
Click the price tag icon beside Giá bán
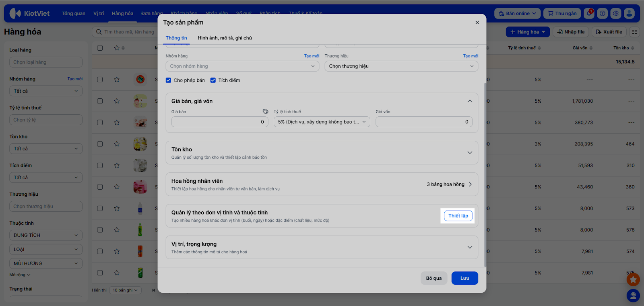(x=265, y=112)
